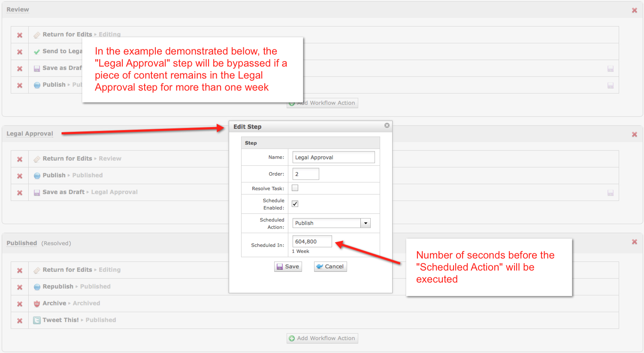This screenshot has height=353, width=644.
Task: Remove the Published step with red X
Action: click(634, 242)
